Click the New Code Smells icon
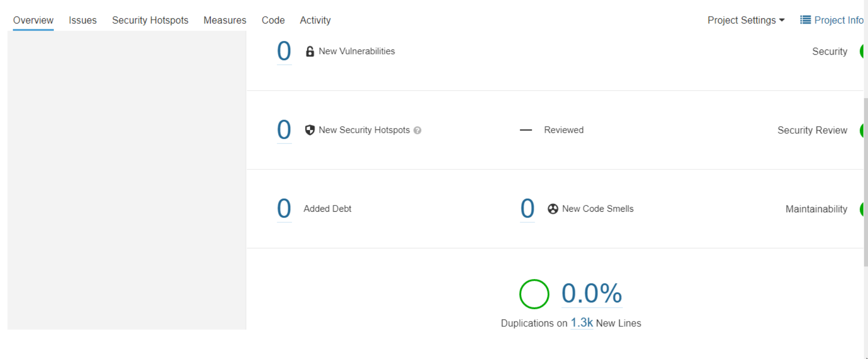Screen dimensions: 868x359 point(553,209)
